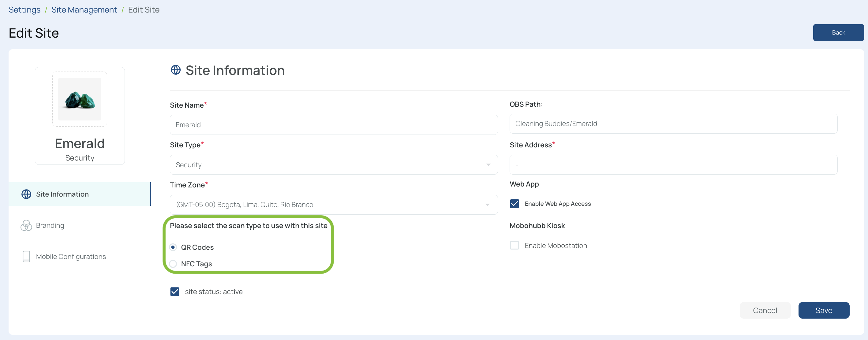Click the scan type prompt text
The width and height of the screenshot is (868, 340).
pyautogui.click(x=248, y=226)
